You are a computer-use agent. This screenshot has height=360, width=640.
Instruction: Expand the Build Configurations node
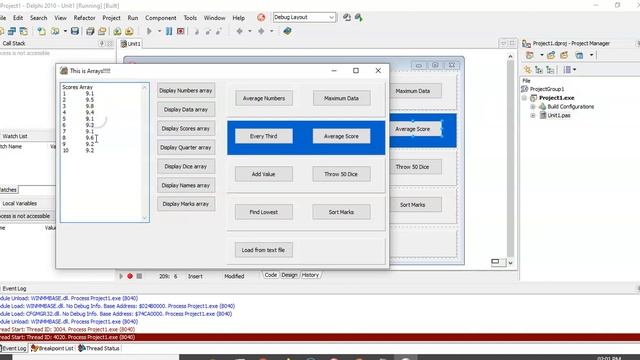click(x=533, y=107)
